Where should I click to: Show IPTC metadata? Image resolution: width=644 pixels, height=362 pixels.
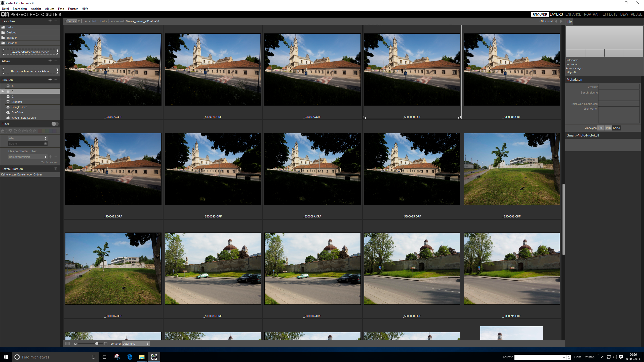608,128
